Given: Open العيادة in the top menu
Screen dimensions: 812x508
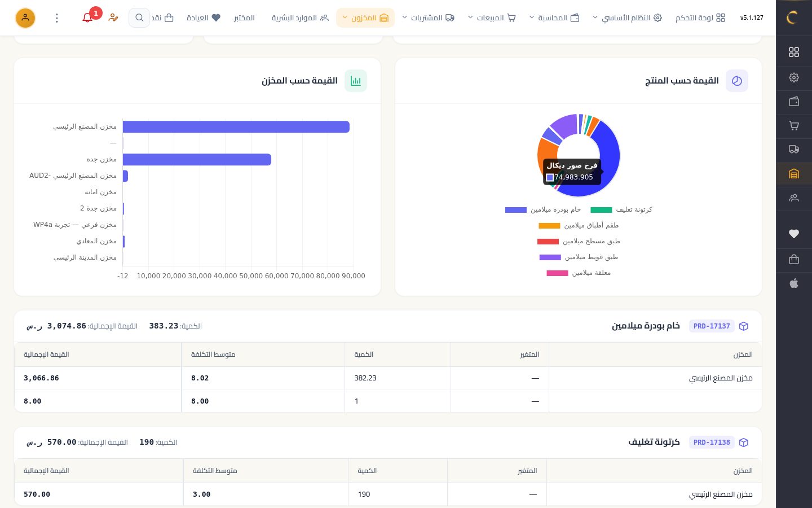Looking at the screenshot, I should click(204, 17).
